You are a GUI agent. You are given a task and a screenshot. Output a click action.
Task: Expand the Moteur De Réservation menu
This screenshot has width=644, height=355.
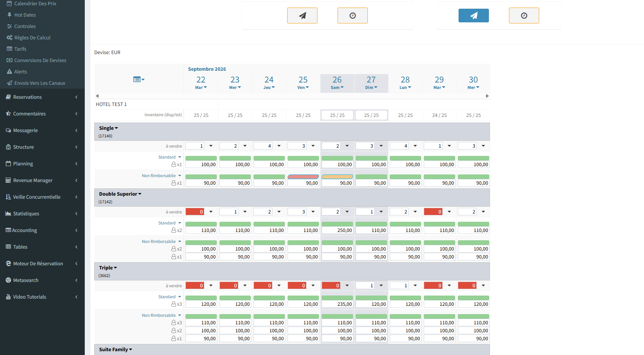(x=42, y=263)
